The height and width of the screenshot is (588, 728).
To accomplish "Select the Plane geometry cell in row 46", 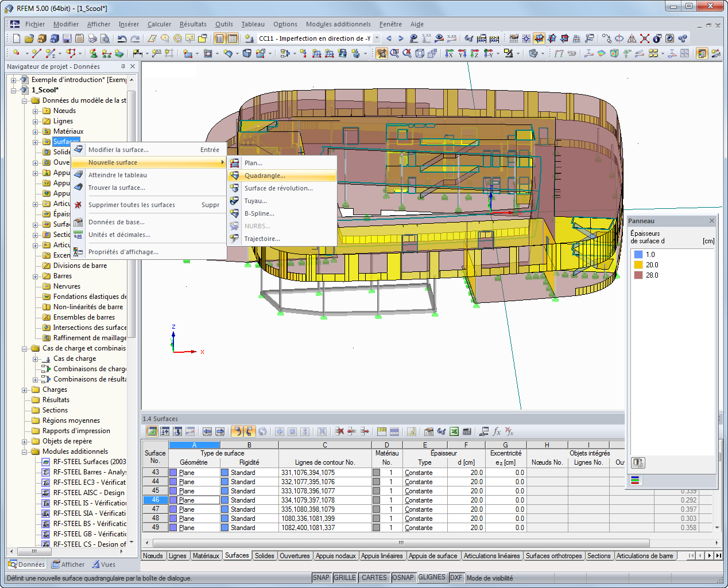I will (x=193, y=500).
